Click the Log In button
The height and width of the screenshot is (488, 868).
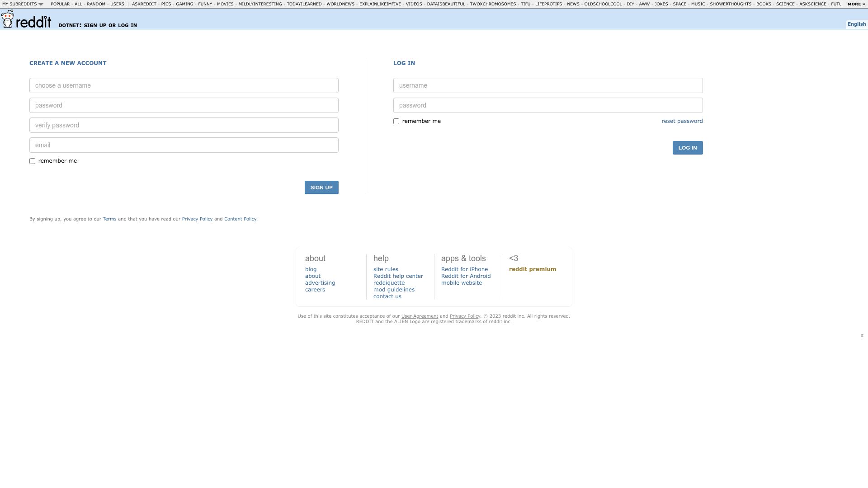pyautogui.click(x=688, y=148)
